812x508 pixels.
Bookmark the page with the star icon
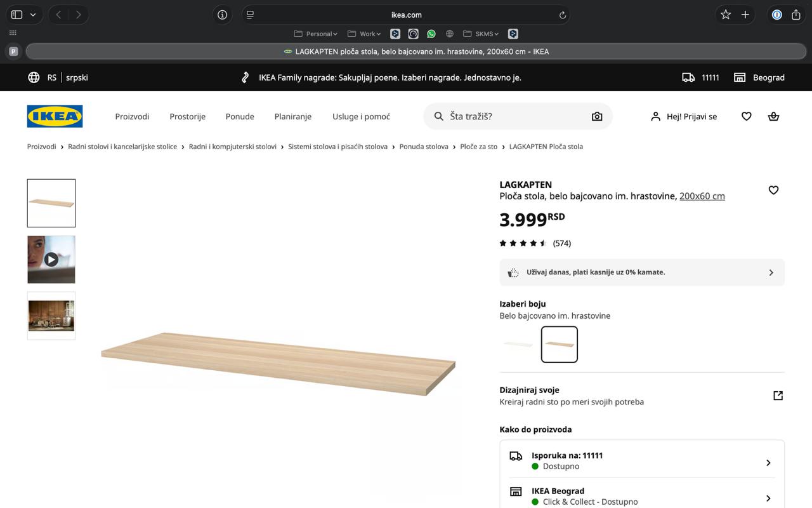click(726, 15)
